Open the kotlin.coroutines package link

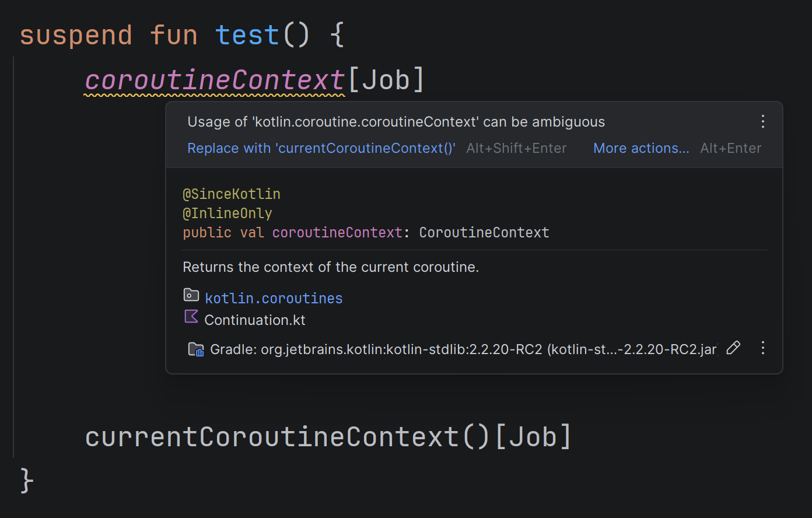[274, 298]
